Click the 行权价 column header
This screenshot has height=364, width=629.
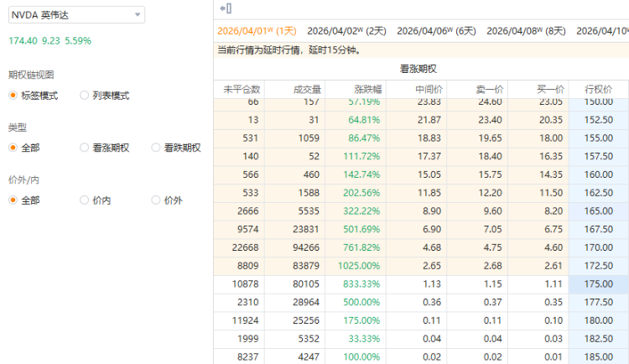click(x=598, y=89)
